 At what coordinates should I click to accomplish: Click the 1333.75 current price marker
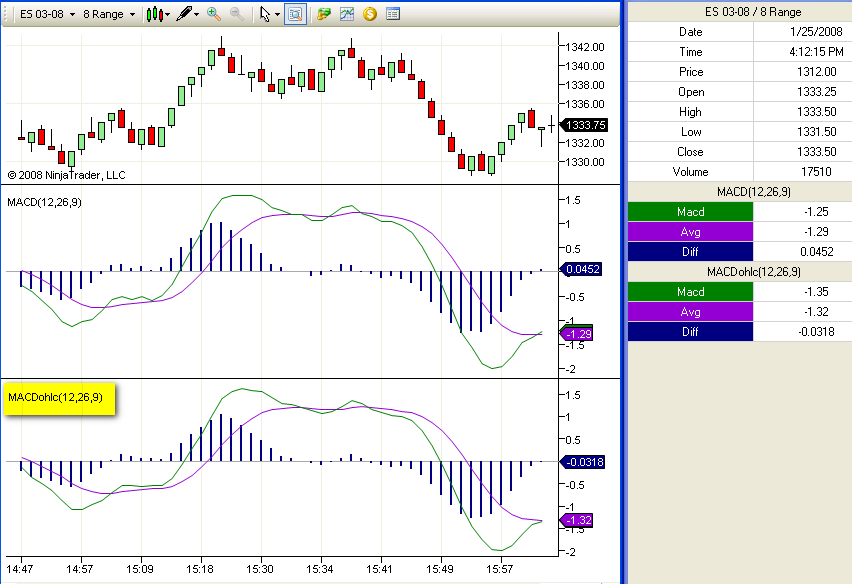(584, 125)
